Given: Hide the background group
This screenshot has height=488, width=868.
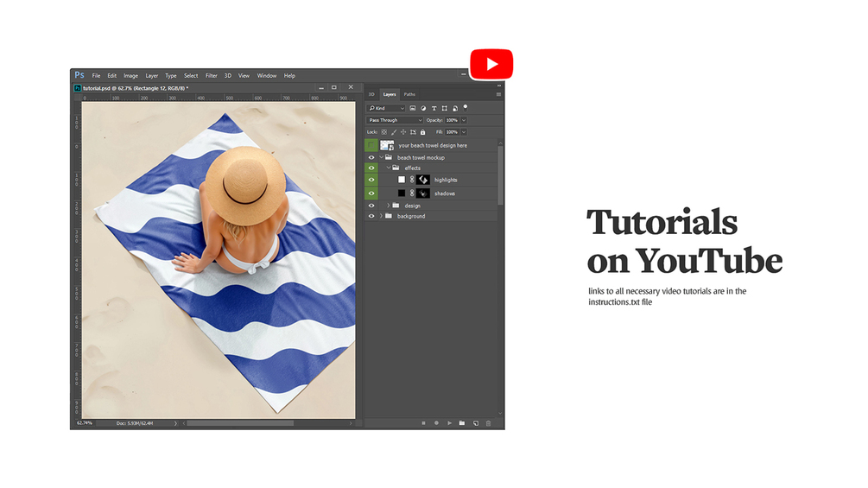Looking at the screenshot, I should 371,216.
